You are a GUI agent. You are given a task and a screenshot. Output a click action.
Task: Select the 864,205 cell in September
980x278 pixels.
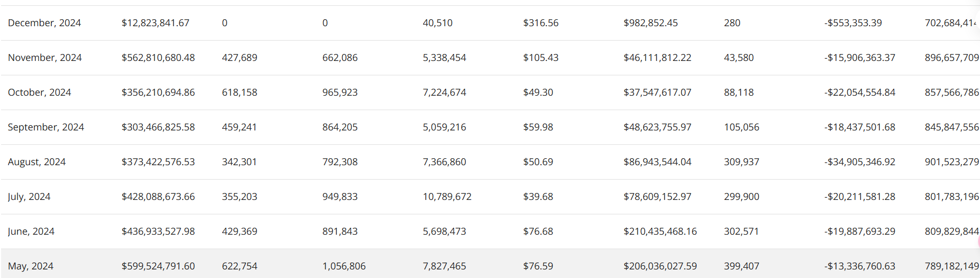tap(340, 127)
